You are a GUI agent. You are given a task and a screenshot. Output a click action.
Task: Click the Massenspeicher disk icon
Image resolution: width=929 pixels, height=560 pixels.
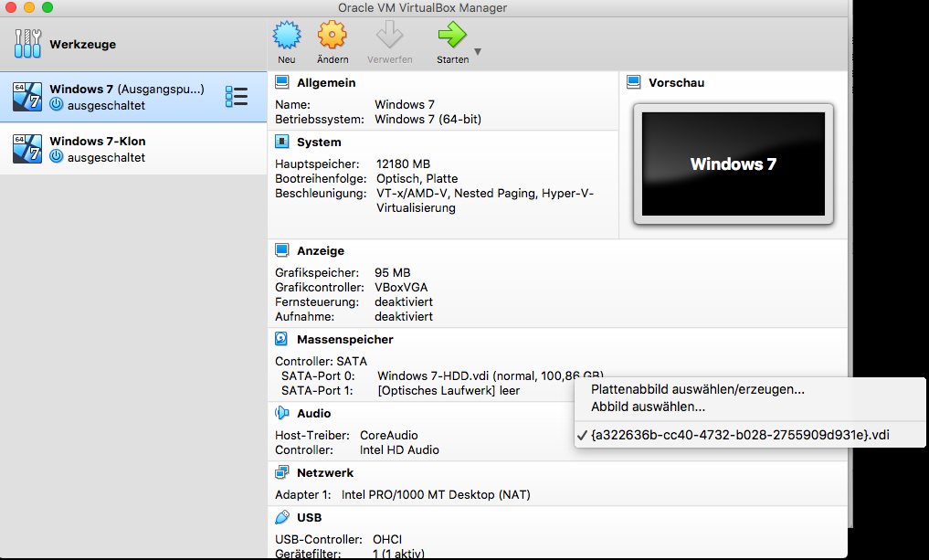click(281, 339)
